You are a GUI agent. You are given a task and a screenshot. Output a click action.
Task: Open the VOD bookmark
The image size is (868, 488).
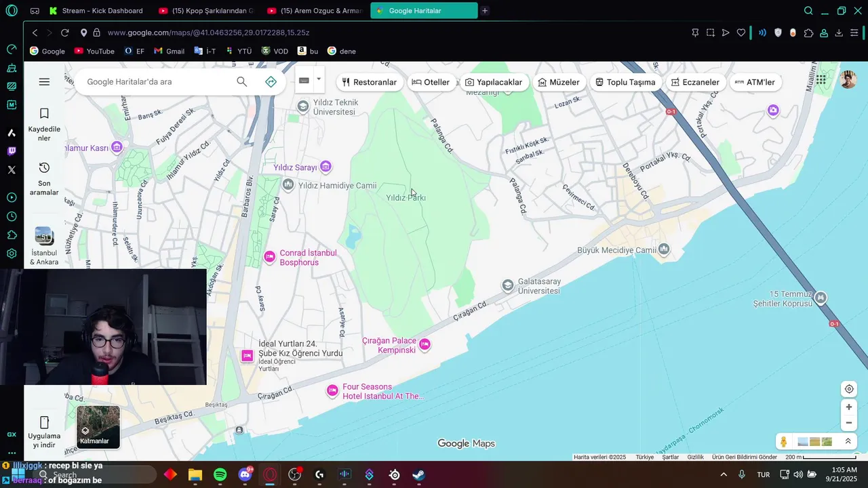[275, 51]
